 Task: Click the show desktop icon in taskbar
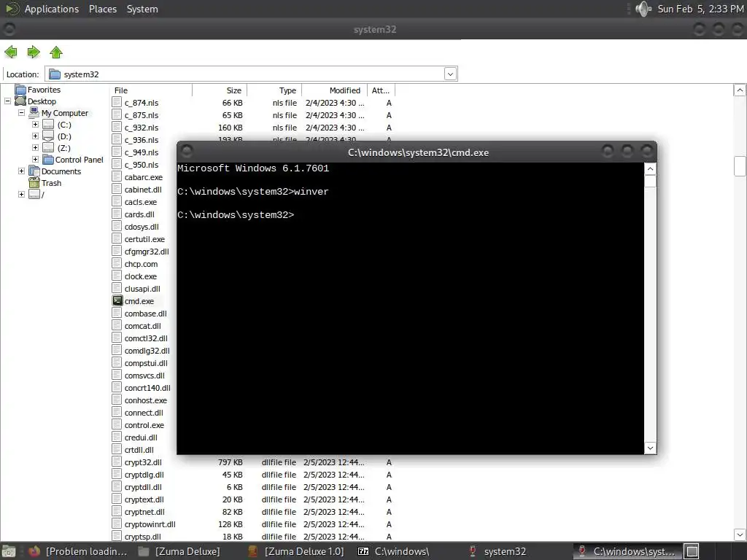9,551
